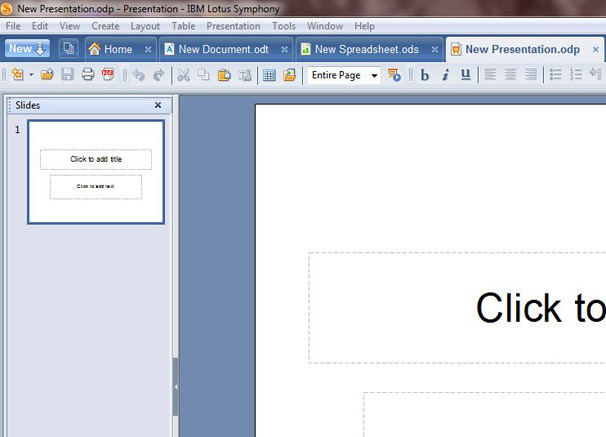Export to PDF using the toolbar icon

[108, 75]
